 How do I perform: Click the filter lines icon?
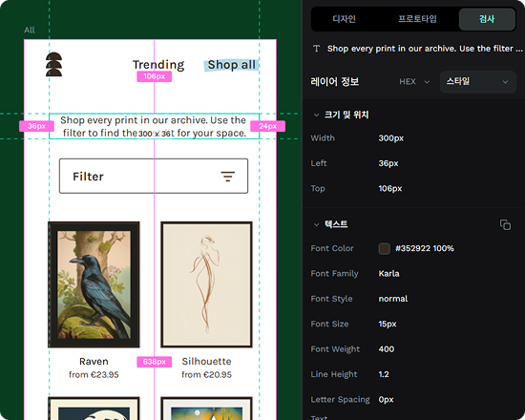[228, 177]
